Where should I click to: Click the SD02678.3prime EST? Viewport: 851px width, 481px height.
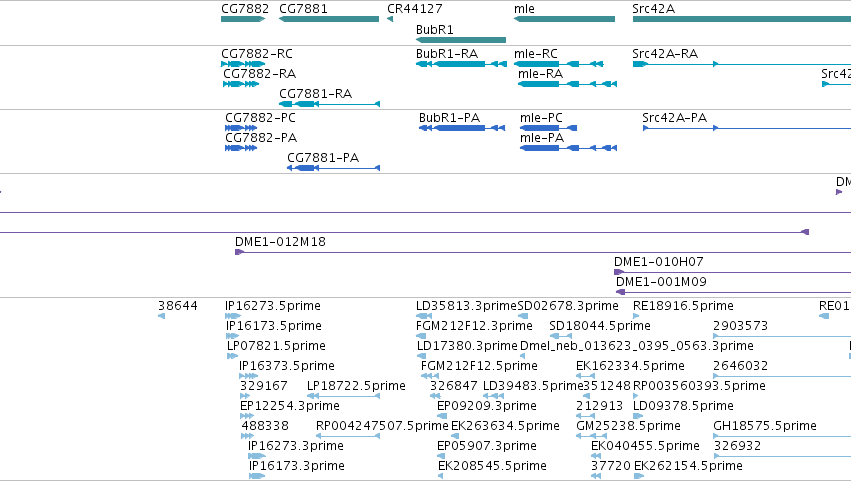click(x=523, y=316)
